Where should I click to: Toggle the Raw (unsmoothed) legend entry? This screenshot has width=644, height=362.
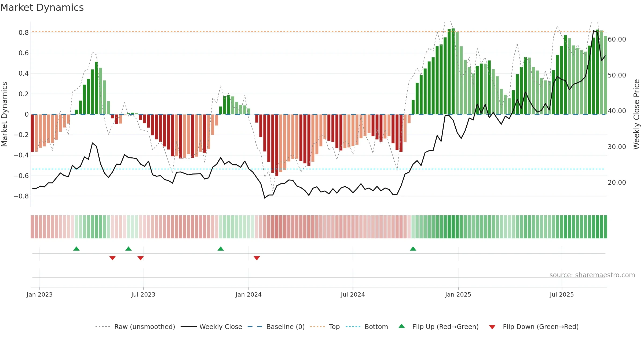point(135,327)
